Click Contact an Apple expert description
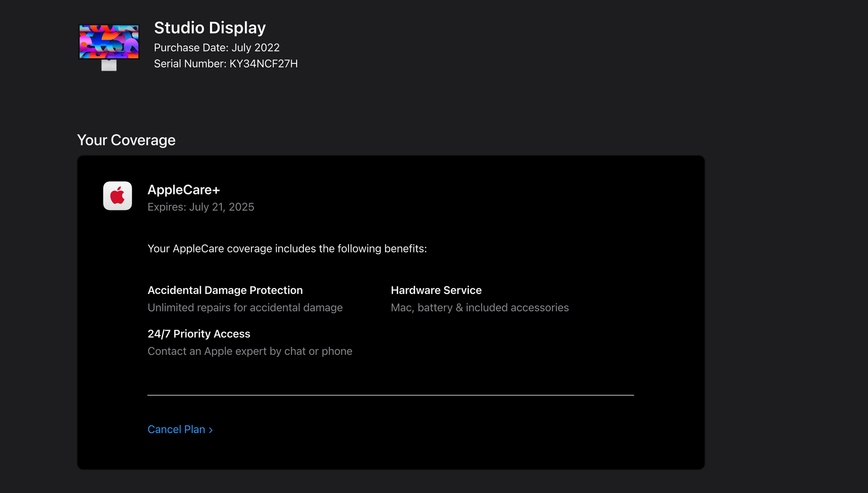Screen dimensions: 868x493 250,351
